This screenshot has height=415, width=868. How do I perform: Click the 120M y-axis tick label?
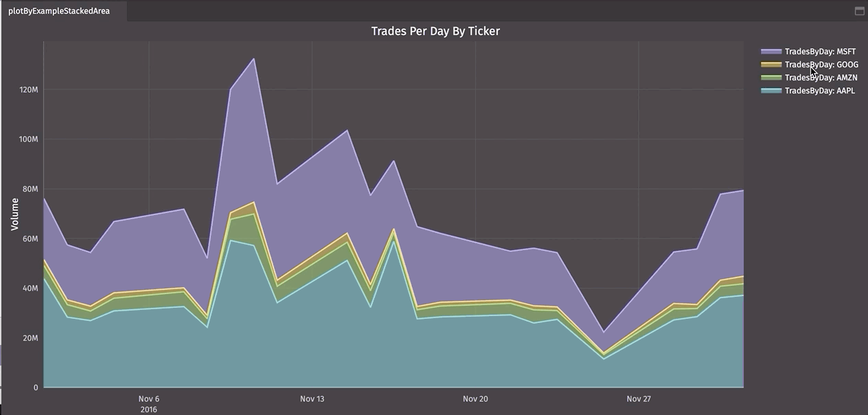click(28, 90)
